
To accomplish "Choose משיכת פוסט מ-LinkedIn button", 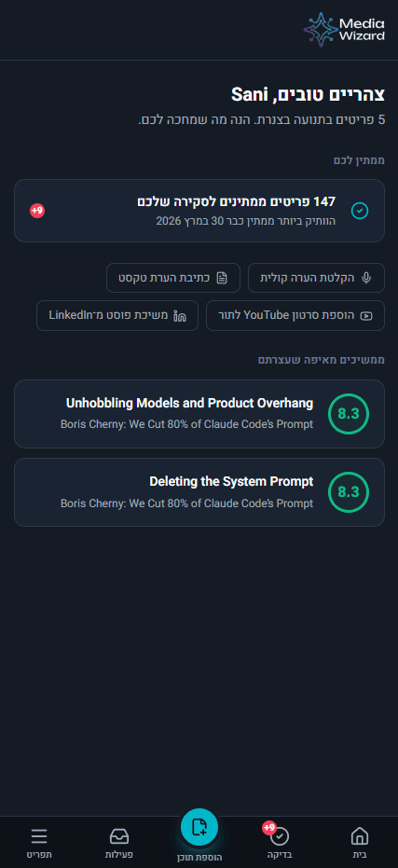I will pos(117,315).
